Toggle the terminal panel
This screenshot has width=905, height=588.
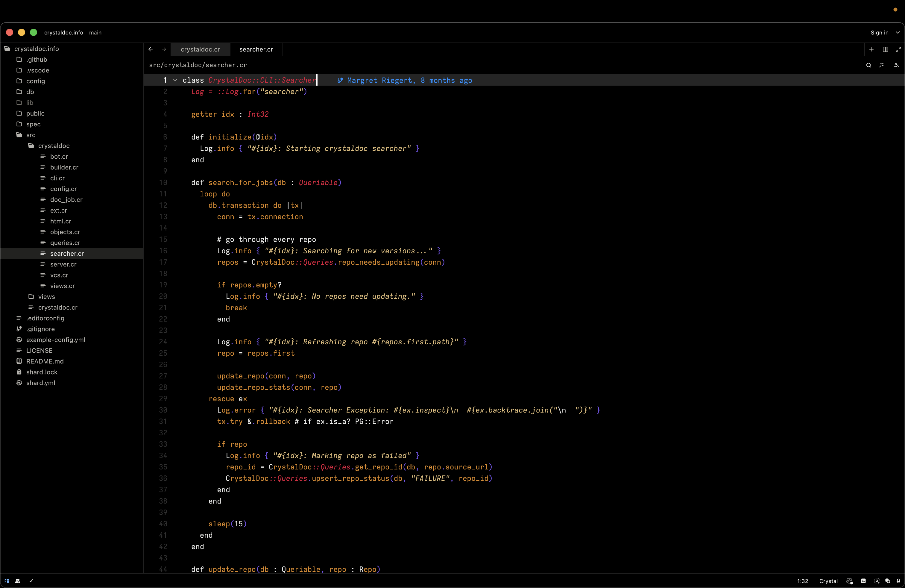click(864, 581)
